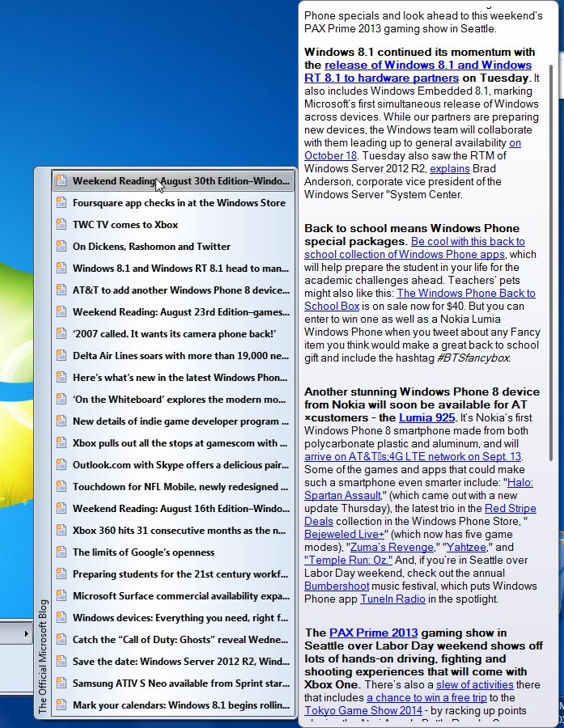Open Windows 8.1 and Windows RT 8.1 head entry
The image size is (564, 728).
[173, 268]
